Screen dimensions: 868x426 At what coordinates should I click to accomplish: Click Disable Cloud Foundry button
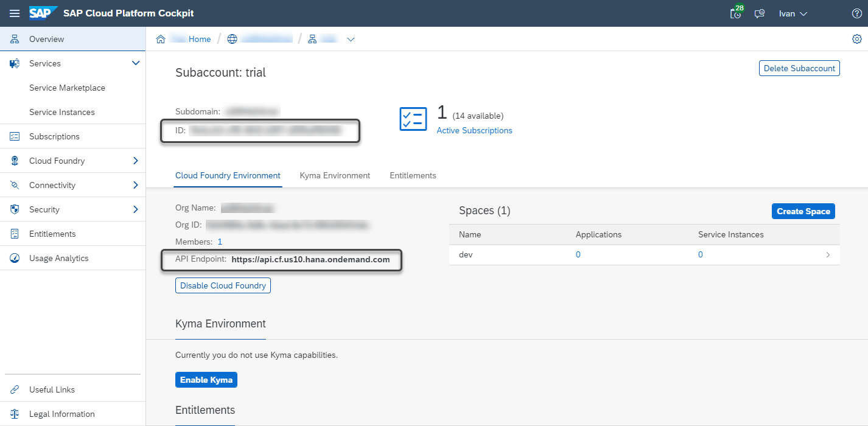[x=223, y=285]
